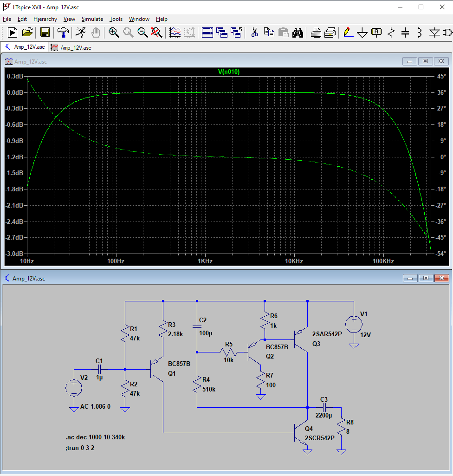
Task: Open the Help menu
Action: click(x=162, y=19)
